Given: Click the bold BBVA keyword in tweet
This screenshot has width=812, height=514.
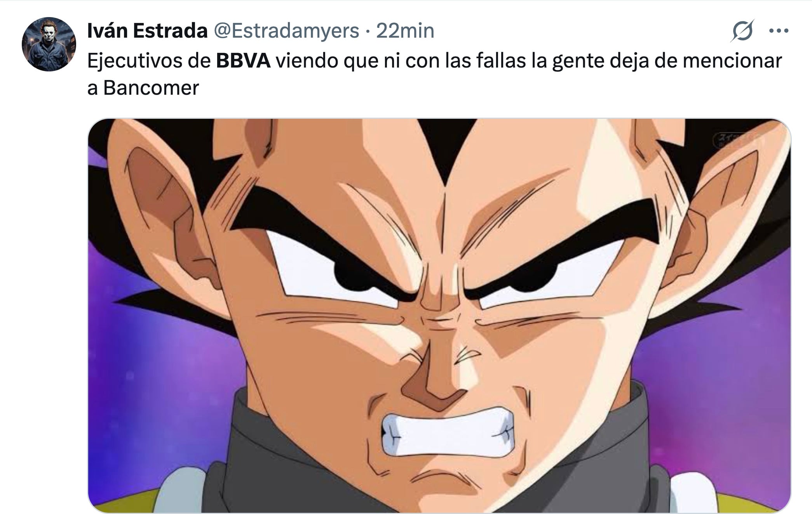Looking at the screenshot, I should pyautogui.click(x=243, y=61).
